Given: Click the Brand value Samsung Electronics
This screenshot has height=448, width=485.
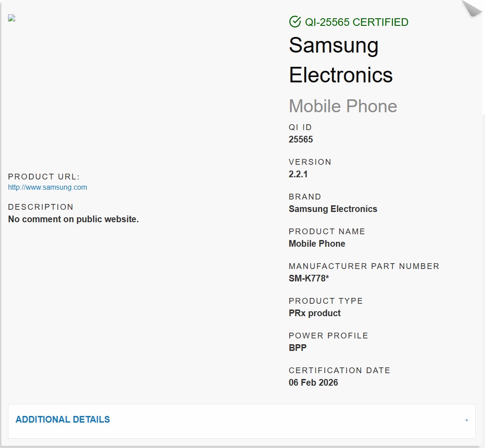Looking at the screenshot, I should (333, 209).
